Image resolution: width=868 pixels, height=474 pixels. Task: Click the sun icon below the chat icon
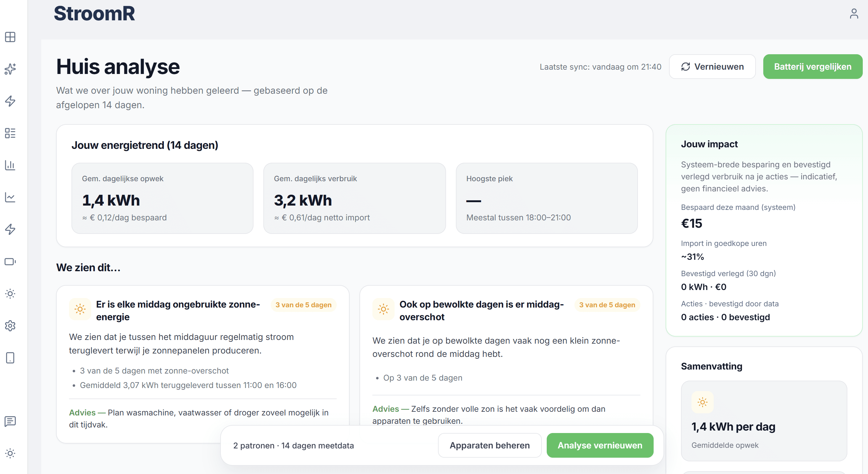(x=10, y=453)
